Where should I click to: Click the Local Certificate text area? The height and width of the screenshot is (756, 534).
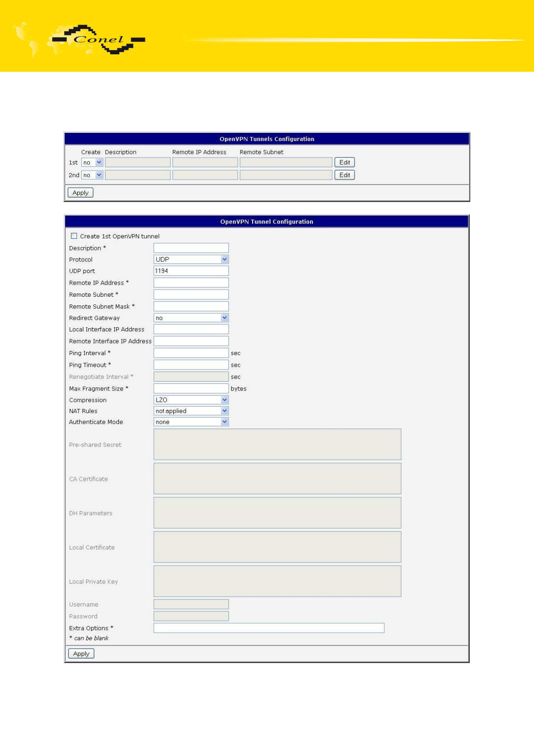click(277, 547)
